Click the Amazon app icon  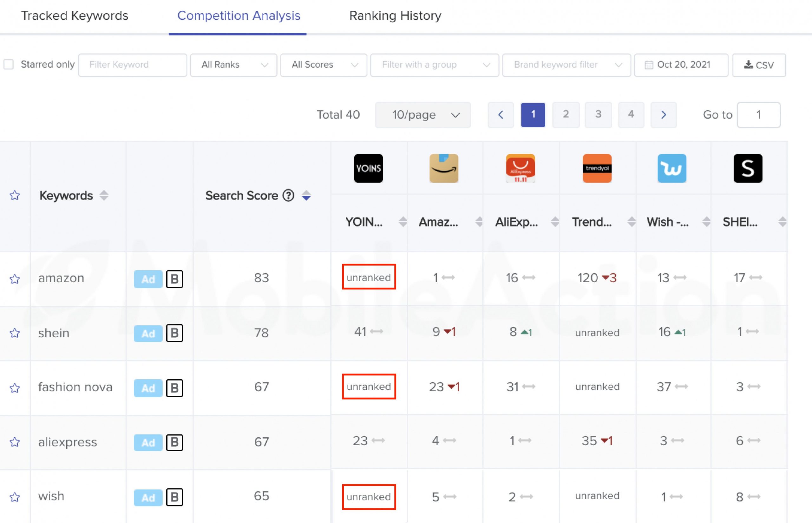coord(444,168)
